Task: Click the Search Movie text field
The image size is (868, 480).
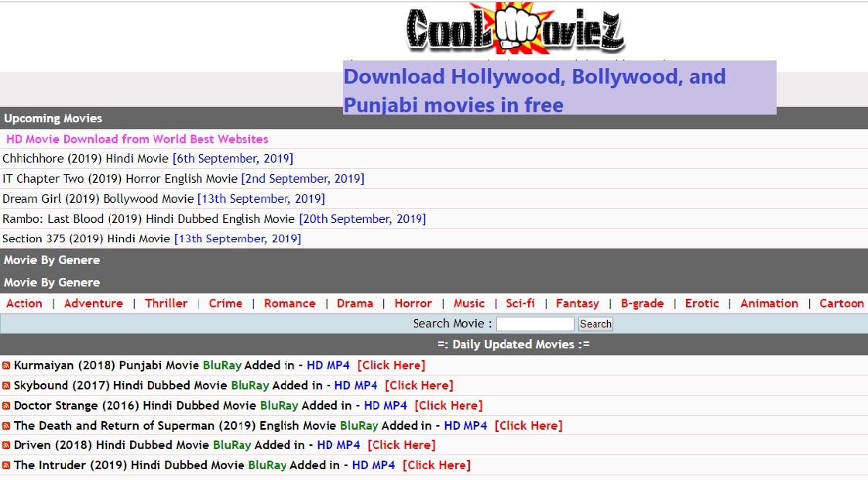Action: tap(535, 324)
